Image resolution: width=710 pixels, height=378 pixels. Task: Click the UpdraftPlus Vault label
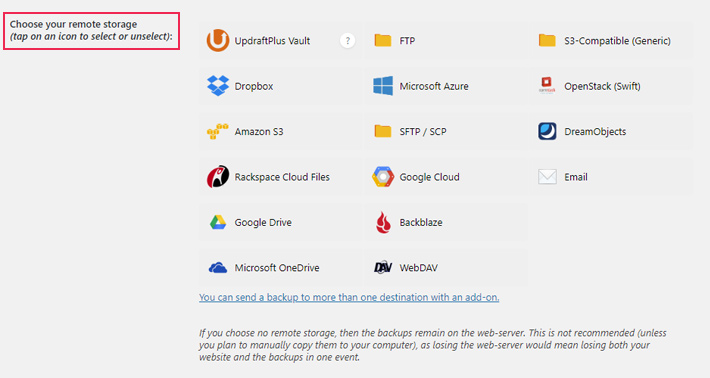272,41
